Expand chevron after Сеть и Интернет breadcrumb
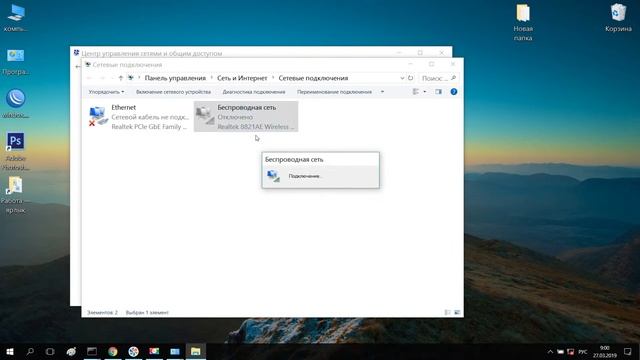 click(273, 78)
